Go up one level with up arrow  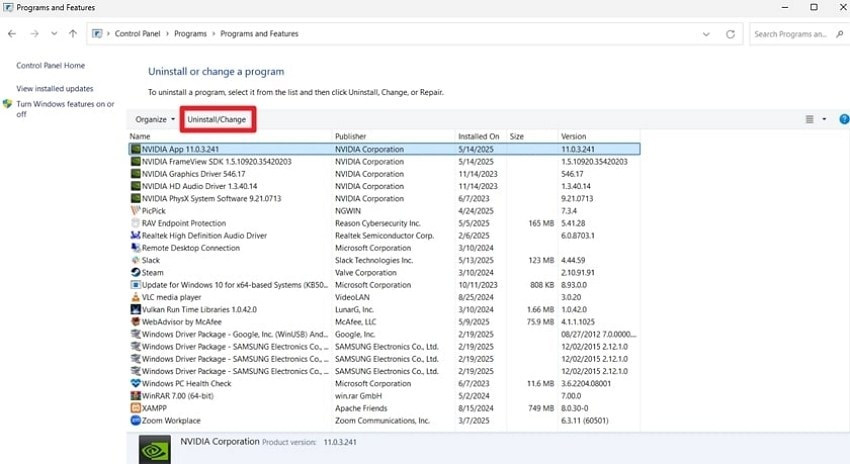coord(73,34)
